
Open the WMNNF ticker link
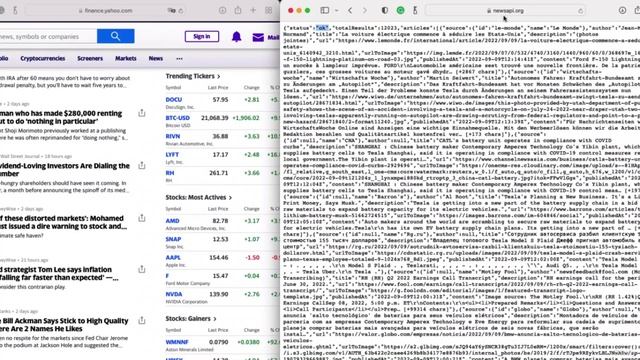coord(177,342)
